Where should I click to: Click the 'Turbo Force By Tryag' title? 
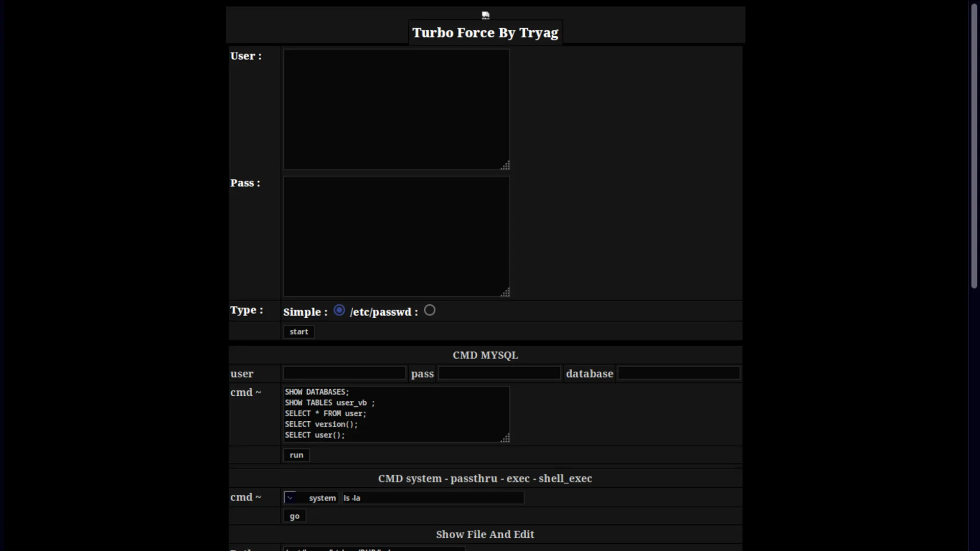coord(485,33)
